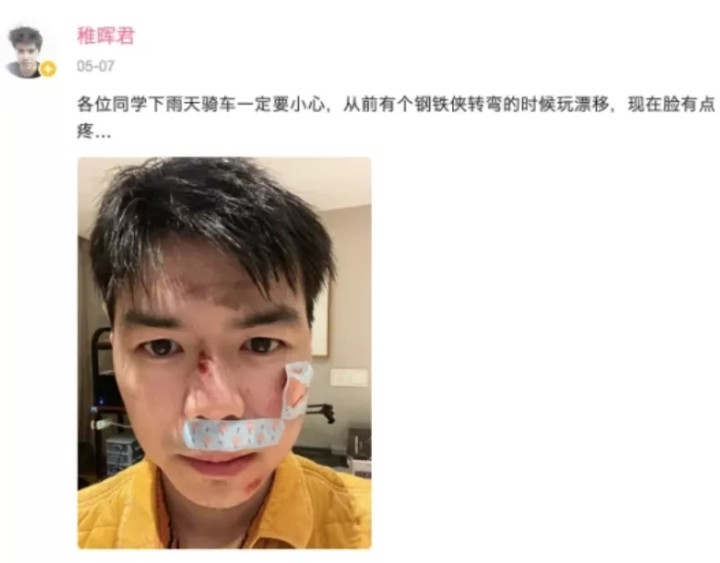This screenshot has width=720, height=563.
Task: Click the cheek bandage in the photo
Action: click(x=297, y=390)
